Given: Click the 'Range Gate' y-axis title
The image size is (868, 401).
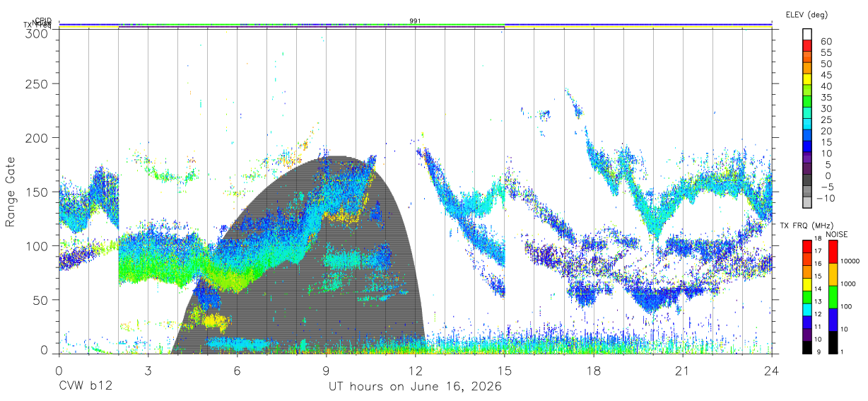Looking at the screenshot, I should point(11,192).
